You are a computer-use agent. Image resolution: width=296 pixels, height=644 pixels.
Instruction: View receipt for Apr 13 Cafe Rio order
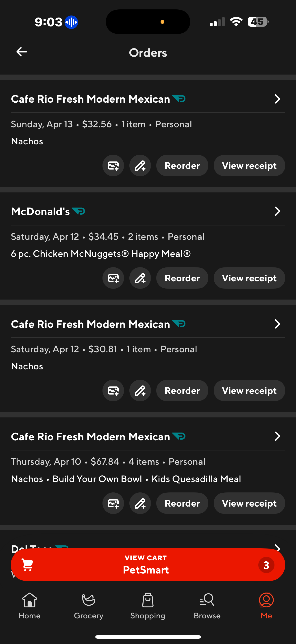[249, 165]
